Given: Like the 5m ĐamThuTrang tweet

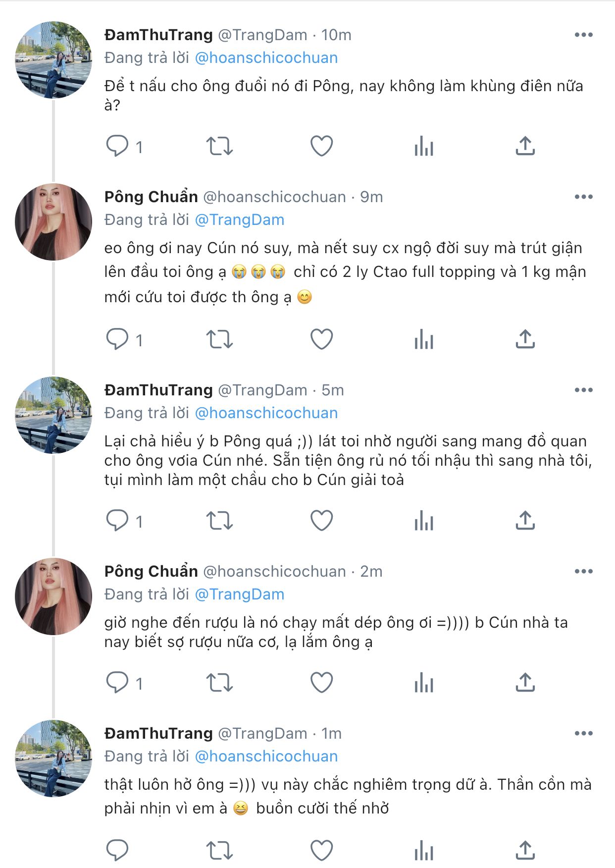Looking at the screenshot, I should click(321, 521).
